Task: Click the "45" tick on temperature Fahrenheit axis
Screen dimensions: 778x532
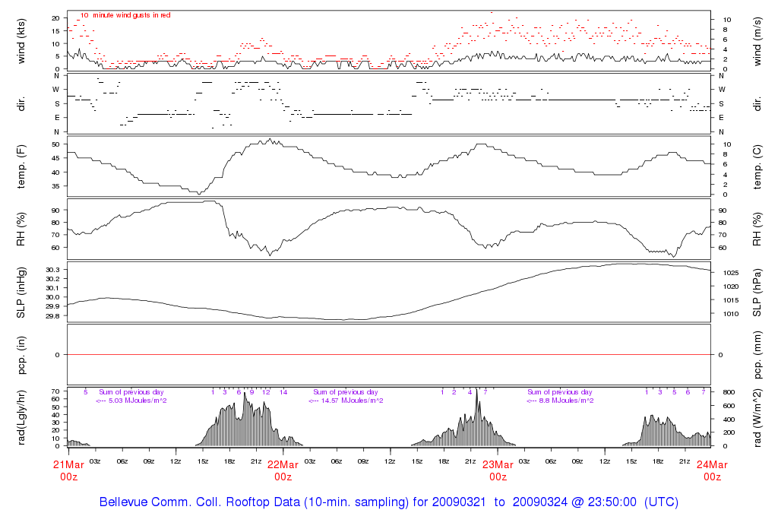Action: pos(55,158)
